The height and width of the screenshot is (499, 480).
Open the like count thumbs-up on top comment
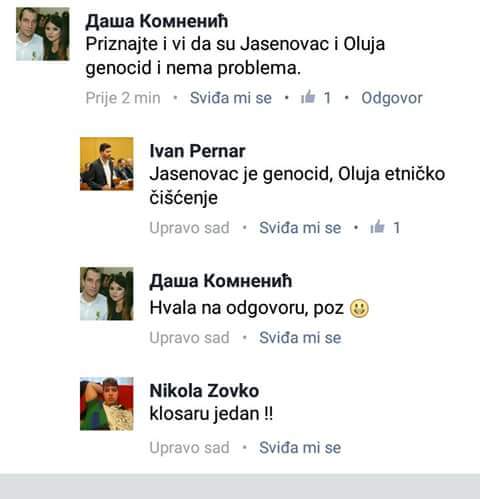(308, 97)
